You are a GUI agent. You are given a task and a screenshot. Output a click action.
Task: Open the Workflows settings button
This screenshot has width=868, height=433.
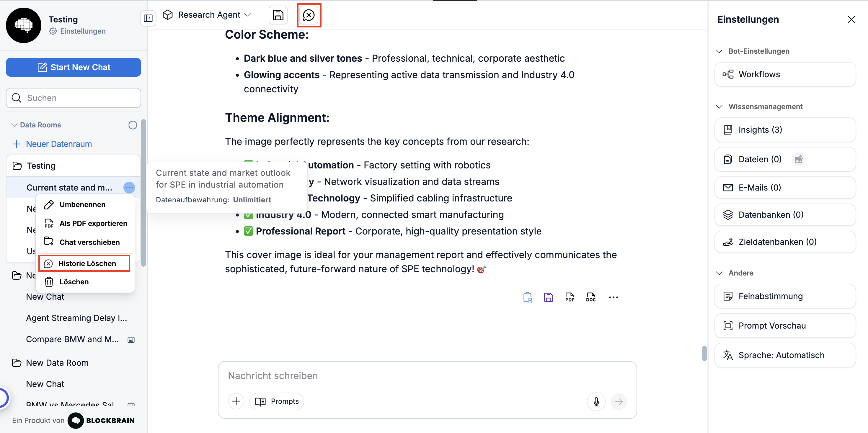[x=785, y=74]
